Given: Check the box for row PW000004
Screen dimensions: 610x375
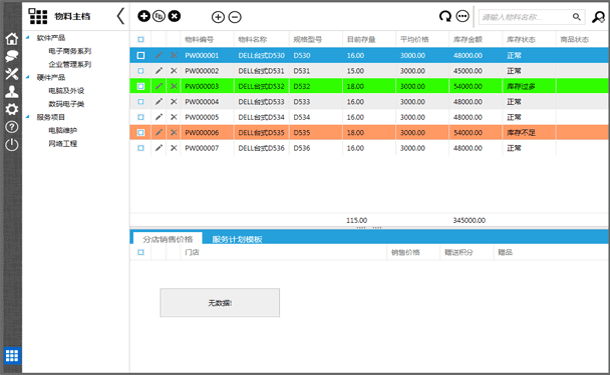Looking at the screenshot, I should [141, 102].
